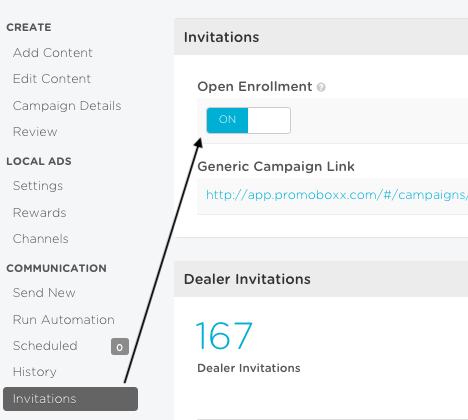Click the off side of the enrollment switch

[269, 120]
